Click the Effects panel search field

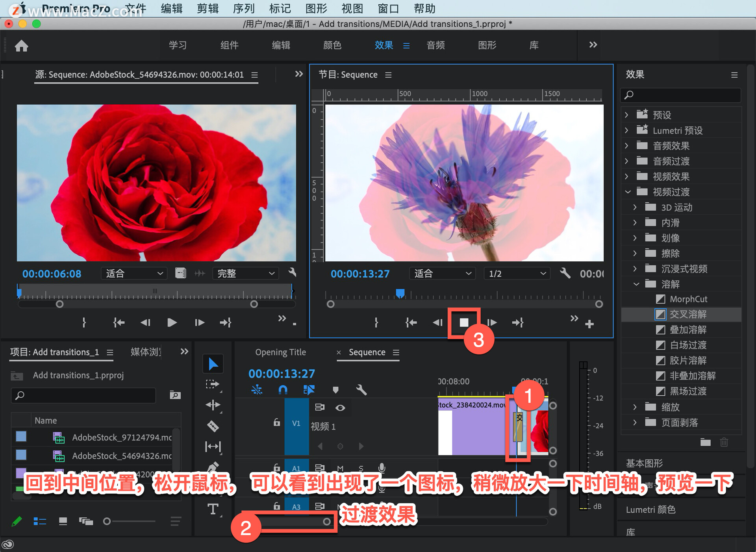point(684,95)
